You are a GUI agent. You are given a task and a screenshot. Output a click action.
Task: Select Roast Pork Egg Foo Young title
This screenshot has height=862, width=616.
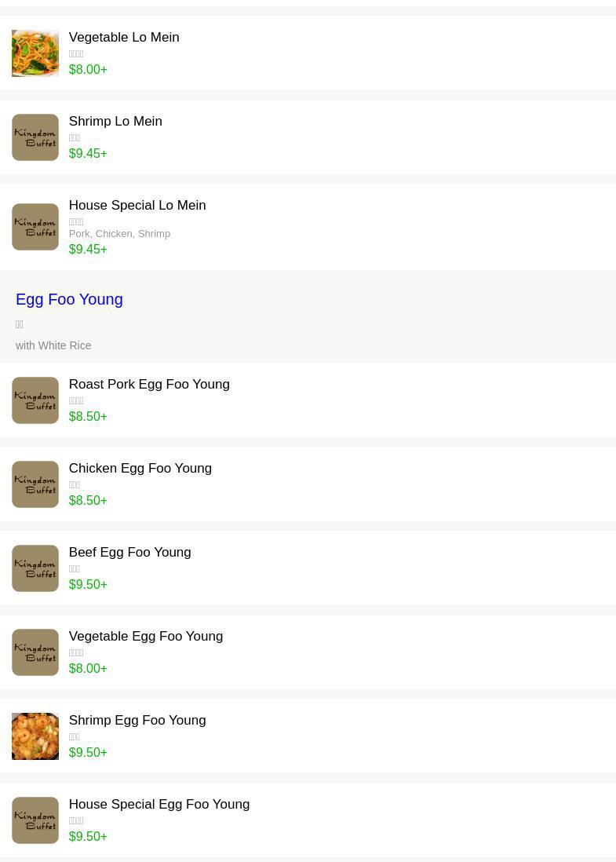149,384
